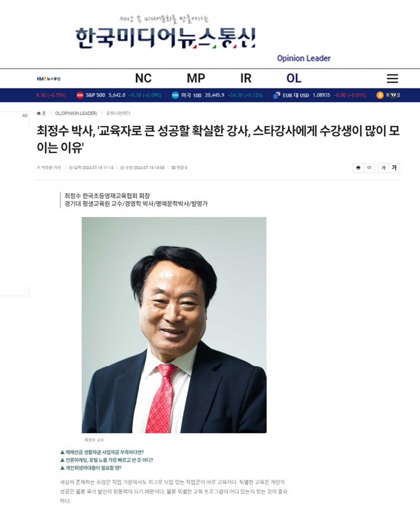This screenshot has width=420, height=509.
Task: Open 언론마케팅 포털 노출 ad link
Action: [x=107, y=460]
